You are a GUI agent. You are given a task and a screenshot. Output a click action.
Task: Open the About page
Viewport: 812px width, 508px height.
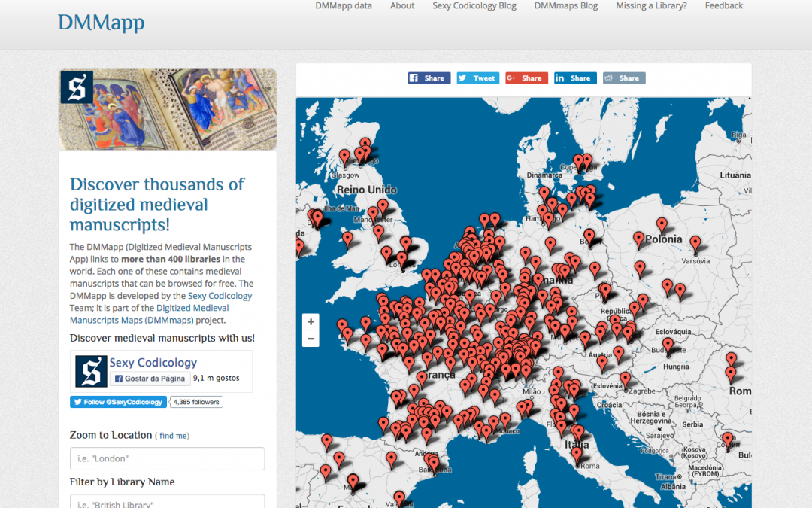402,5
